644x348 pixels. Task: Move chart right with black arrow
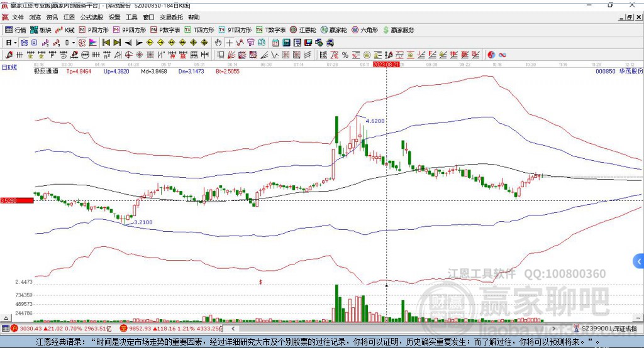click(x=139, y=43)
